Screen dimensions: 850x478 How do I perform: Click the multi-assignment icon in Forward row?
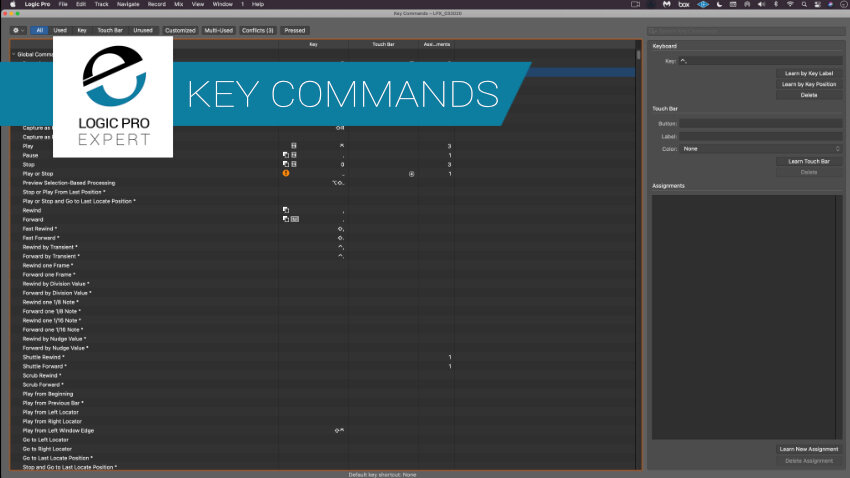click(286, 219)
